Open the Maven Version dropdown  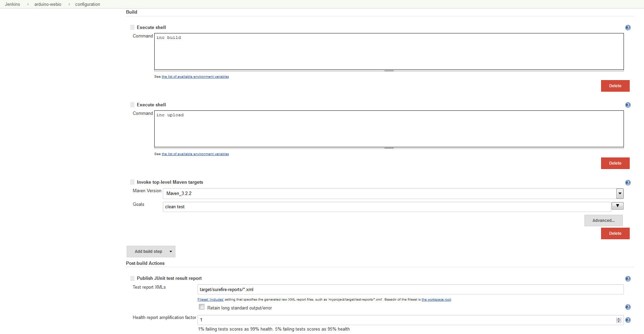[x=620, y=194]
